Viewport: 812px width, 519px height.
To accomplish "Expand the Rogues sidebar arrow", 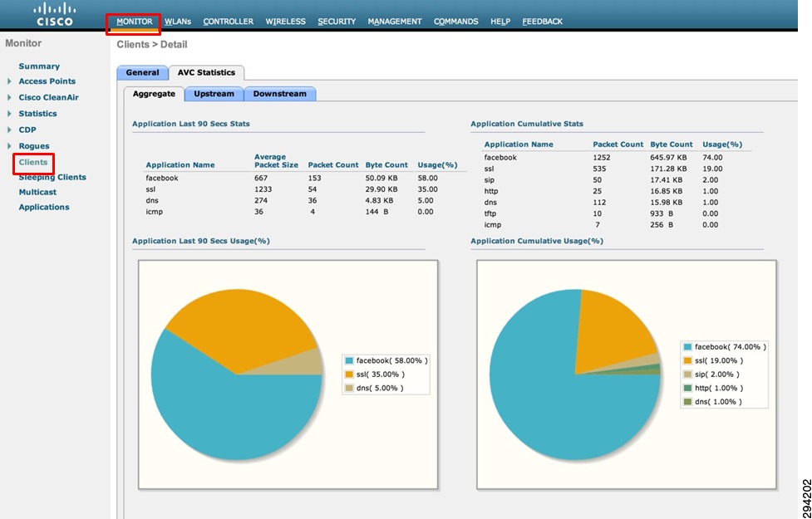I will [x=9, y=146].
